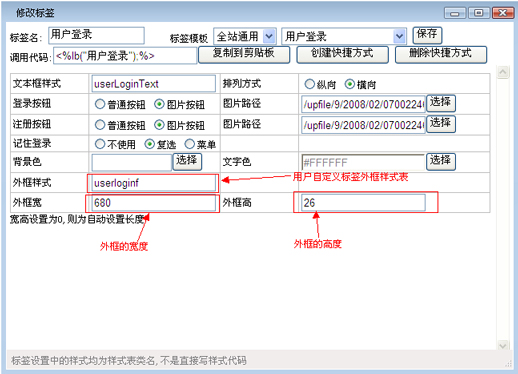The height and width of the screenshot is (374, 518).
Task: Select 图片按钮 for 注册按钮
Action: pyautogui.click(x=159, y=125)
